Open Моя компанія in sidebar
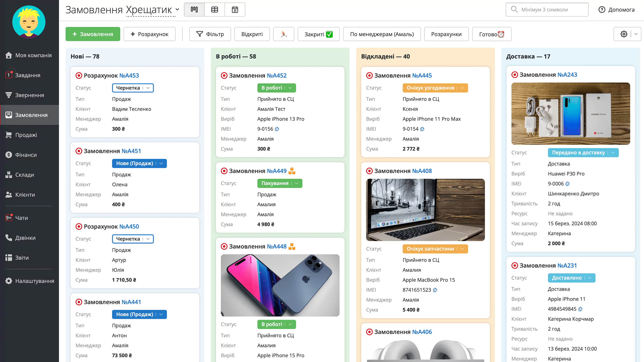 [29, 55]
